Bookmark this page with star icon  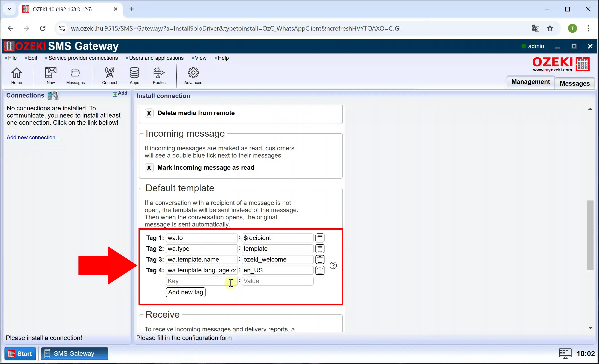(550, 29)
